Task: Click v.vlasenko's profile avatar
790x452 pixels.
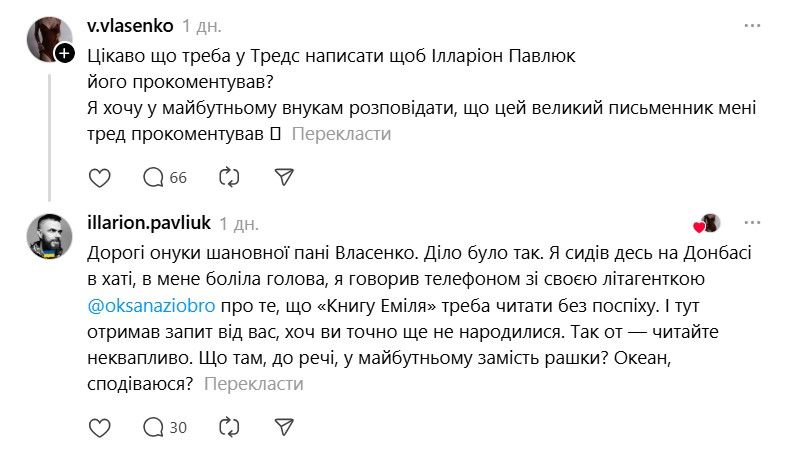Action: (49, 38)
